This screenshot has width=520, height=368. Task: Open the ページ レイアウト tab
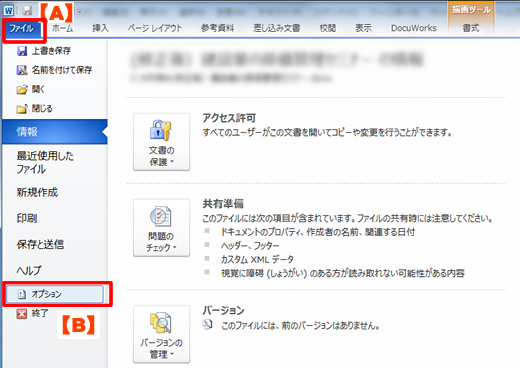[155, 28]
